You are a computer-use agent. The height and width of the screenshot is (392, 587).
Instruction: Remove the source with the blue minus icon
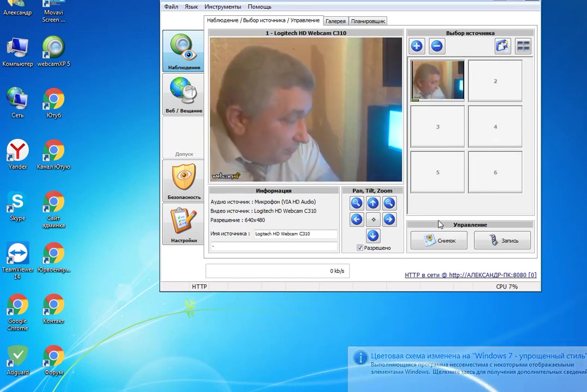click(437, 46)
